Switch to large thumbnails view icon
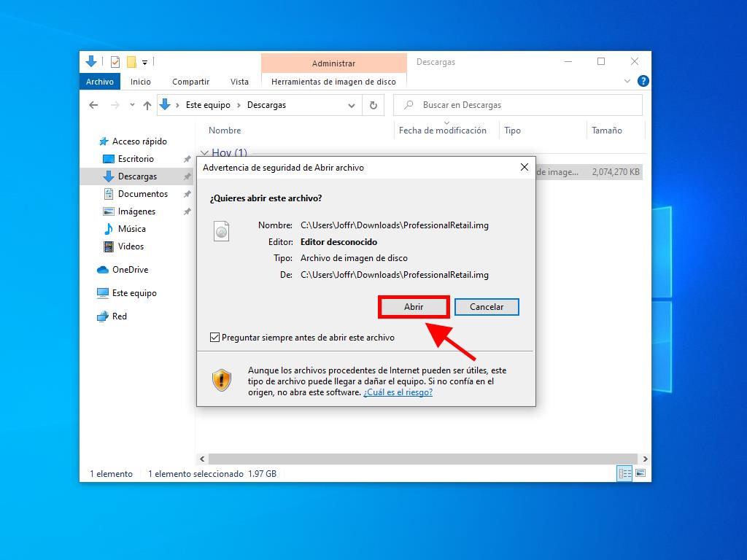Screen dimensions: 747x560 (640, 474)
